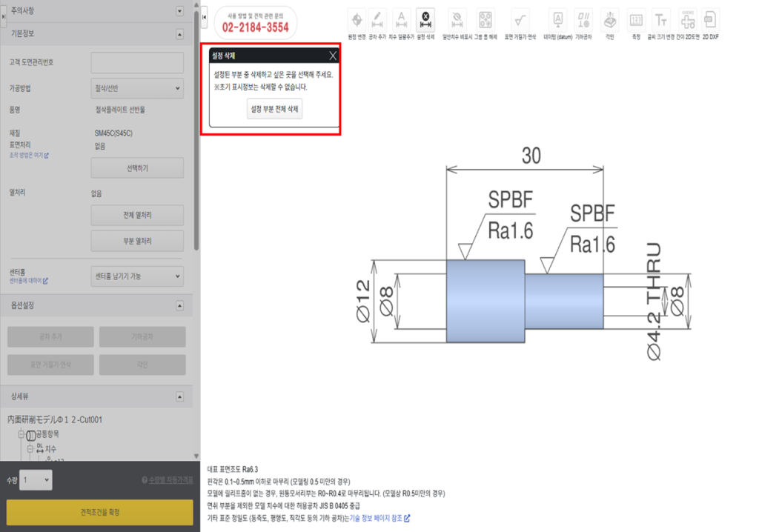Select the 원점 변경 (origin change) tool
The image size is (759, 532).
357,20
